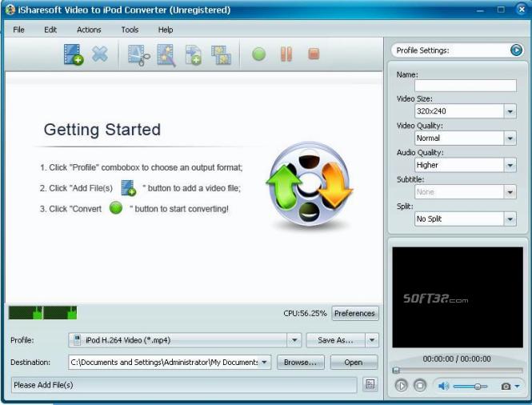532x405 pixels.
Task: Click the iSharesoft app icon in the title bar
Action: (x=10, y=10)
